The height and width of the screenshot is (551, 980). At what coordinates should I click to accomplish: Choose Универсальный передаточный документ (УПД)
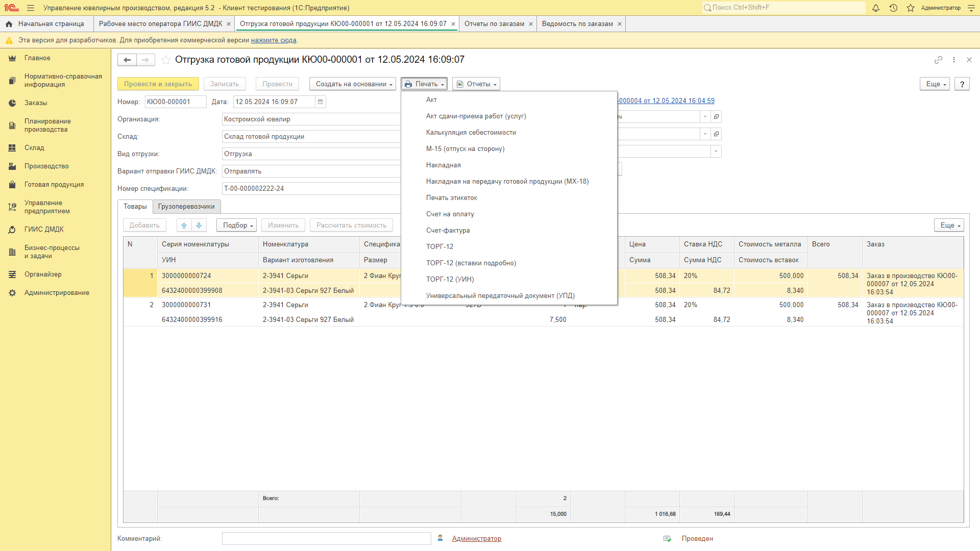pos(509,296)
